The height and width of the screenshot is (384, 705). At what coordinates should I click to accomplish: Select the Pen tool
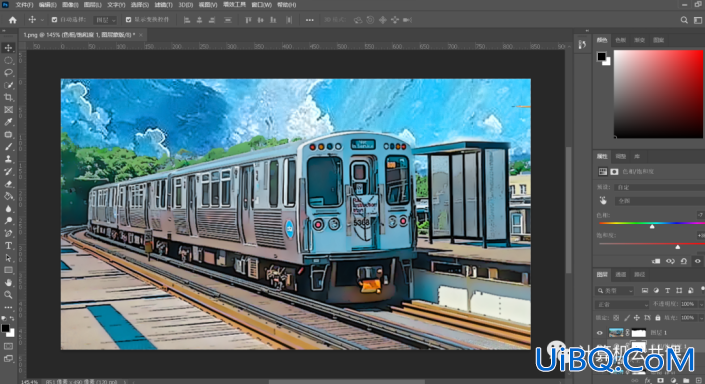click(8, 233)
